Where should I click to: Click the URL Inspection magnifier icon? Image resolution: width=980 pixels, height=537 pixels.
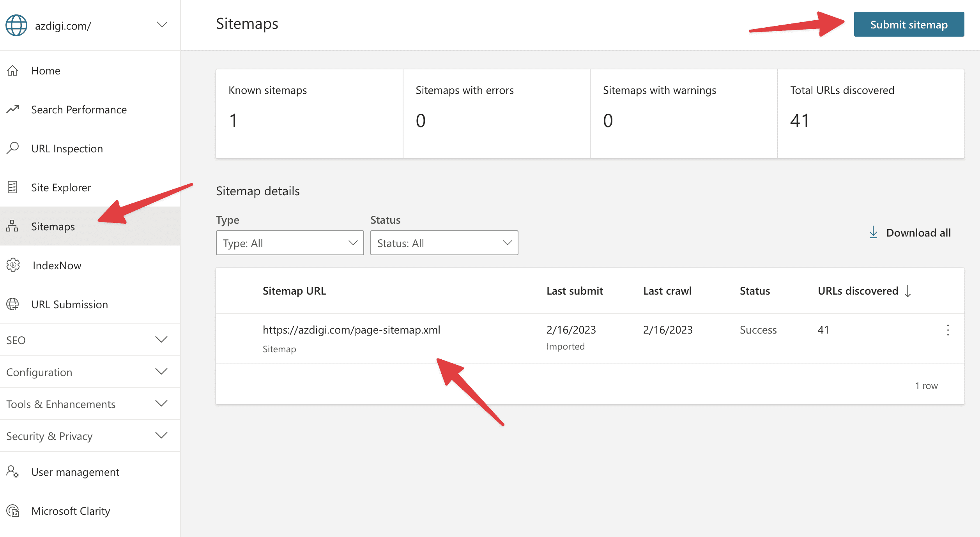point(12,148)
